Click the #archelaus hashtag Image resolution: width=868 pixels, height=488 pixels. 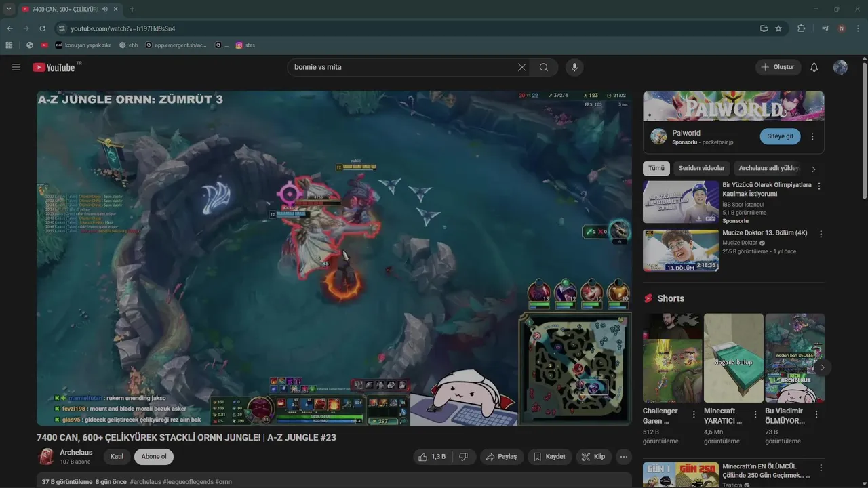pos(146,482)
